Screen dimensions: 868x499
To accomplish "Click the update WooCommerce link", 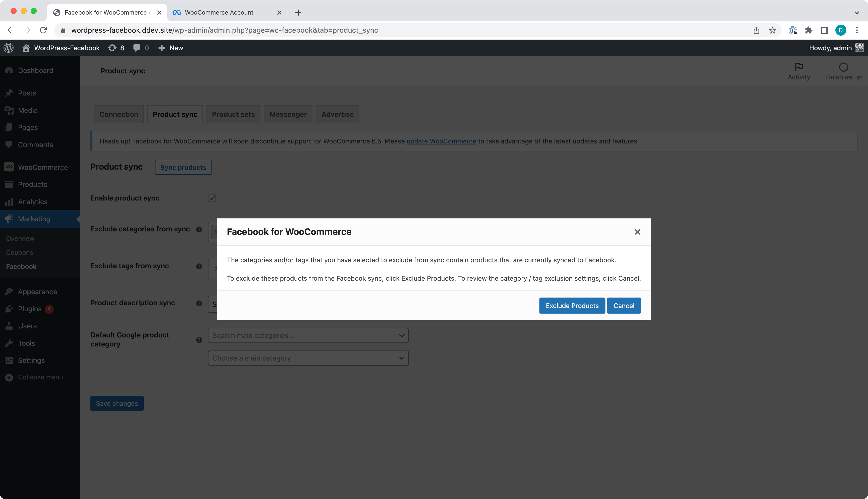I will coord(441,141).
